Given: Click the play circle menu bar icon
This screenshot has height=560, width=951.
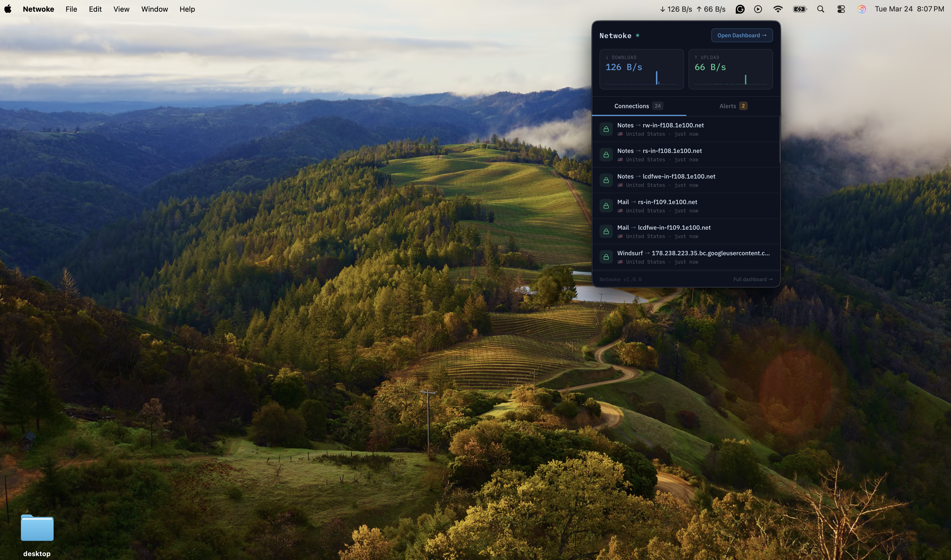Looking at the screenshot, I should click(x=758, y=9).
